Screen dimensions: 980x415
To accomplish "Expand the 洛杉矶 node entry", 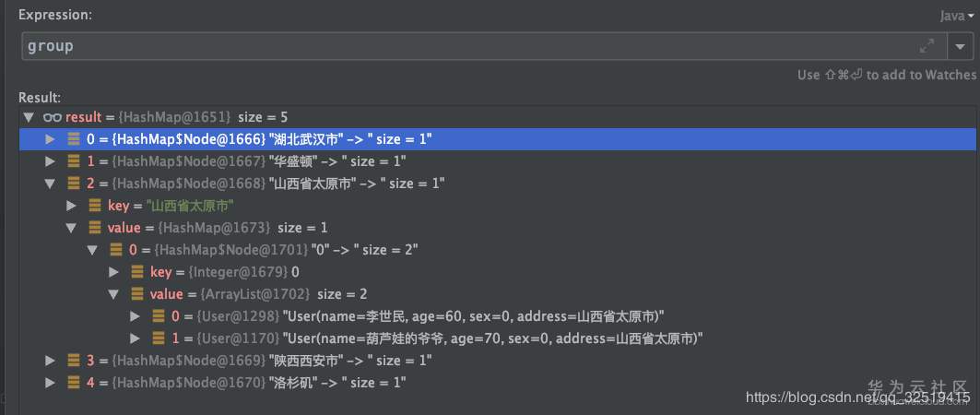I will click(51, 382).
